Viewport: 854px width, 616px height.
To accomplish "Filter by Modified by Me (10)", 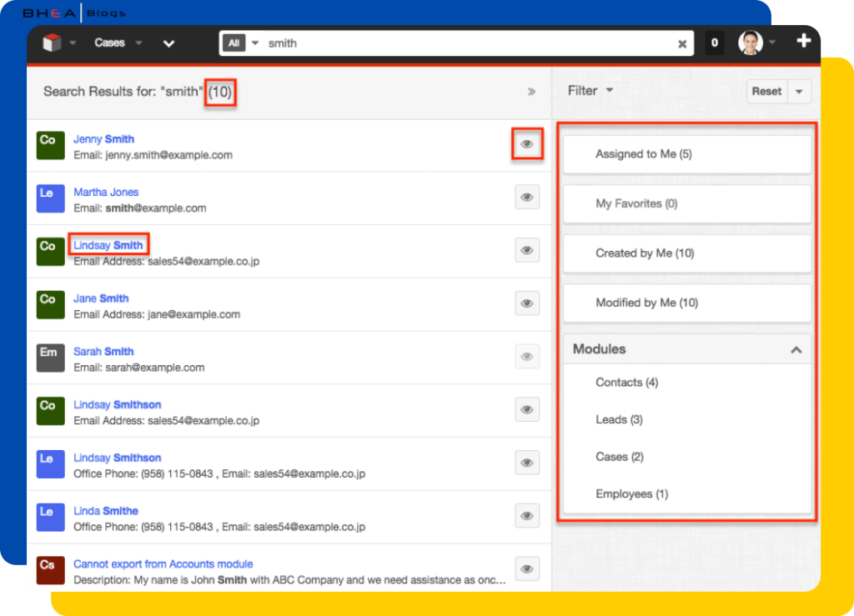I will click(x=687, y=303).
